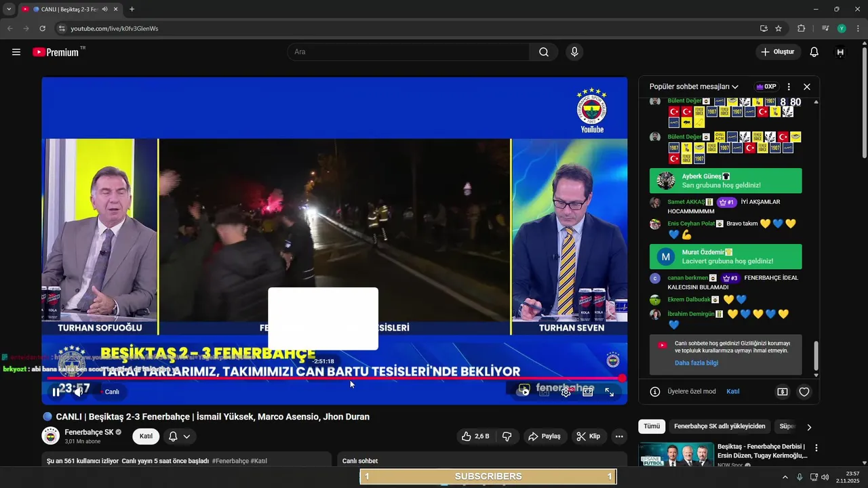Open Beşiktaş - Fenerbahçe Derbisi video thumbnail
This screenshot has height=488, width=868.
tap(676, 454)
